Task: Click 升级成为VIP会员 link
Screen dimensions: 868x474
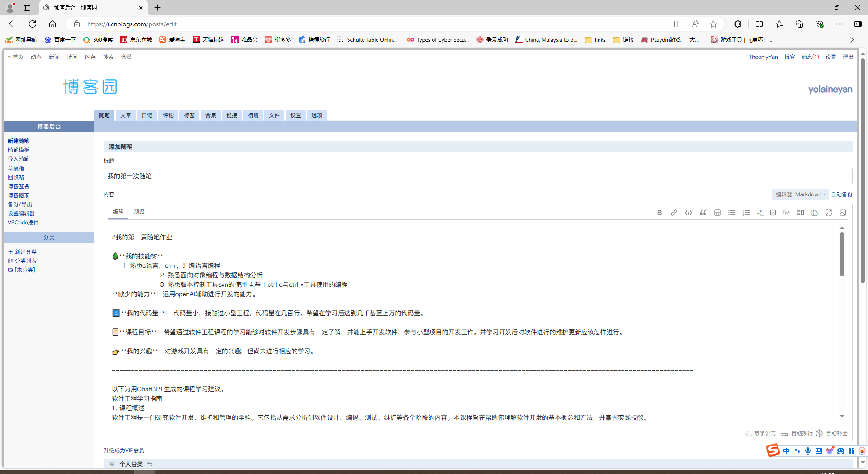Action: point(124,450)
